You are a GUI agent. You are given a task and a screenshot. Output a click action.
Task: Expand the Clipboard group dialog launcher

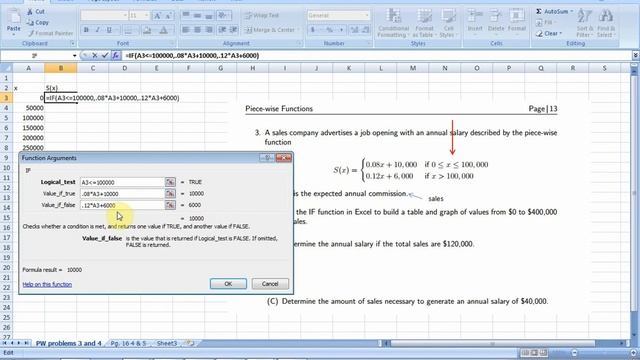pos(73,43)
